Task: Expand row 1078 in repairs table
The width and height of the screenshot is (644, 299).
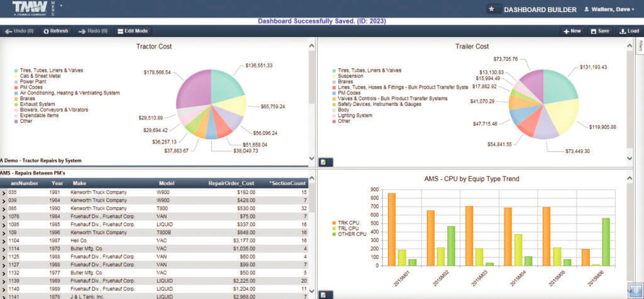Action: (x=3, y=217)
